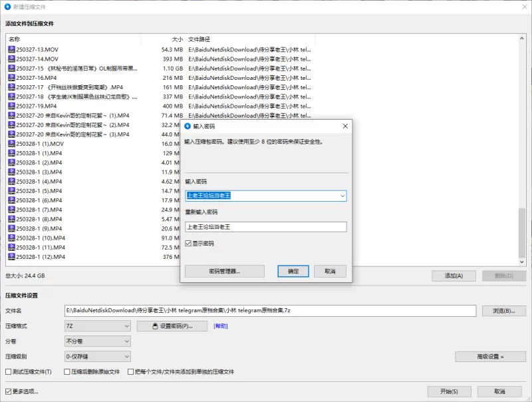Toggle the 更多选项... checkbox
Screen dimensions: 532x402
click(9, 391)
